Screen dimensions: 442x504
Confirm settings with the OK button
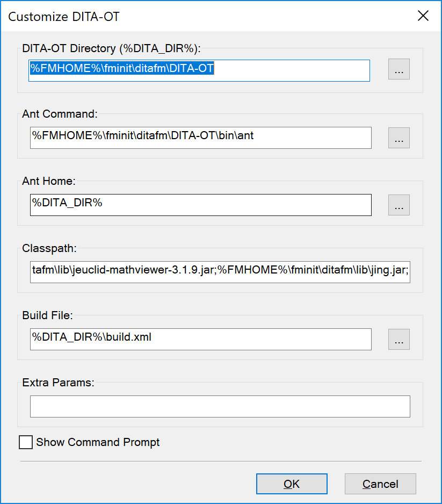tap(292, 484)
